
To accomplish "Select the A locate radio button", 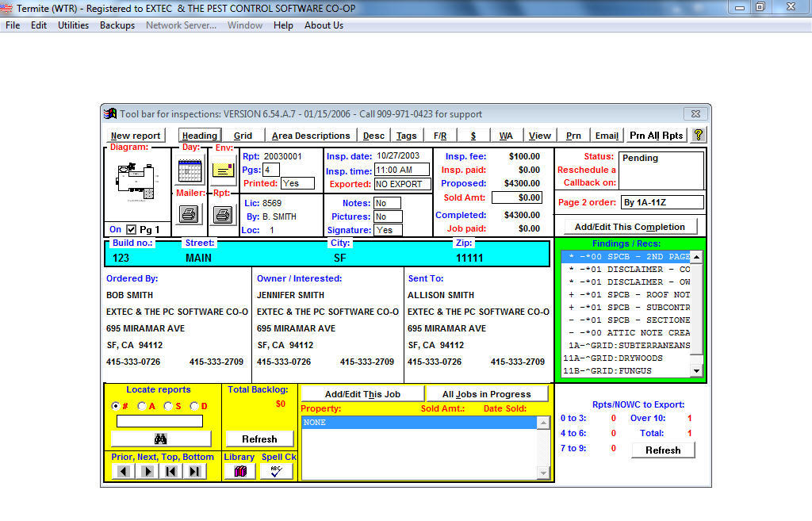I will pyautogui.click(x=141, y=406).
